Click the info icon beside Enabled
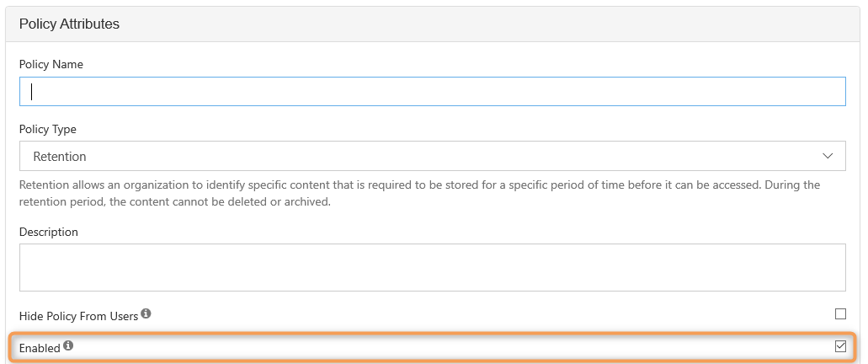The height and width of the screenshot is (364, 868). [68, 345]
